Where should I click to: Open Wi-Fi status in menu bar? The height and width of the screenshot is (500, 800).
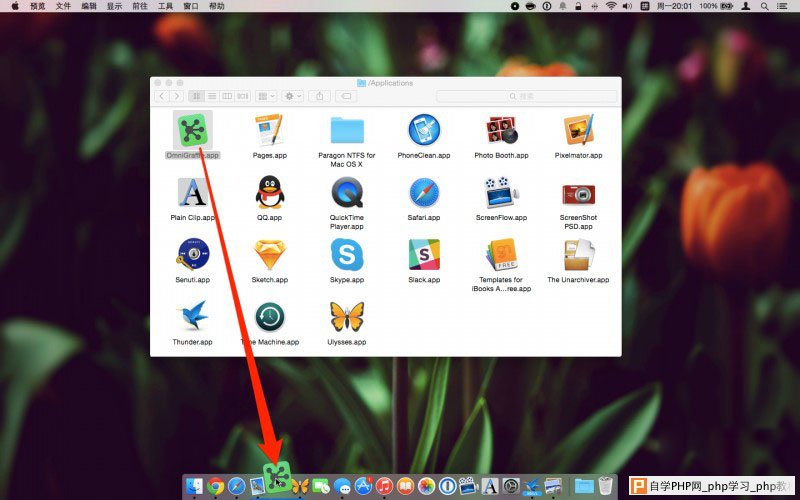click(611, 6)
